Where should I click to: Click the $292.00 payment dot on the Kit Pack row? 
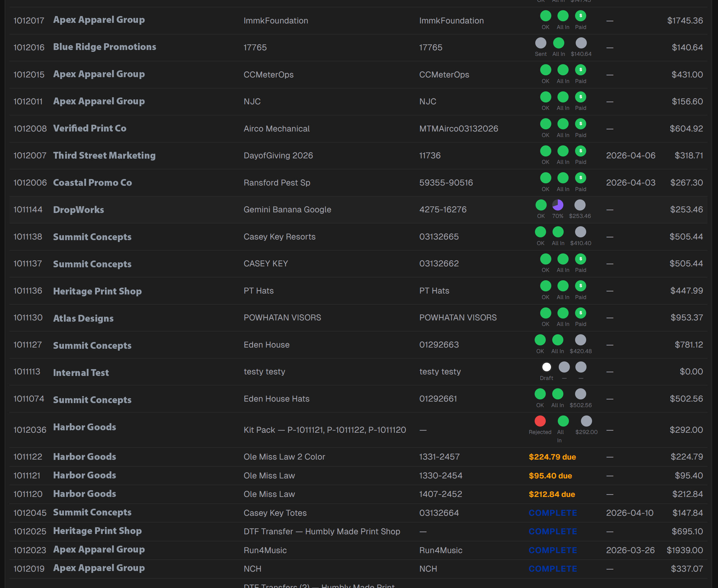coord(586,421)
